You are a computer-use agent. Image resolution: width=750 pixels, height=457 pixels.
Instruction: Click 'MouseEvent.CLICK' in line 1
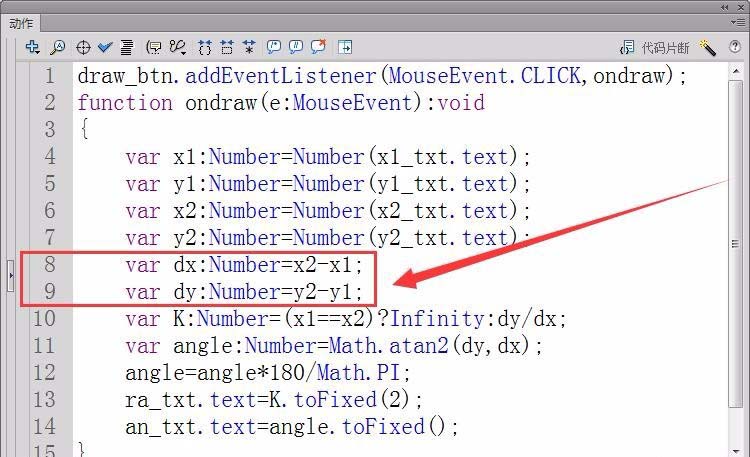pos(485,76)
